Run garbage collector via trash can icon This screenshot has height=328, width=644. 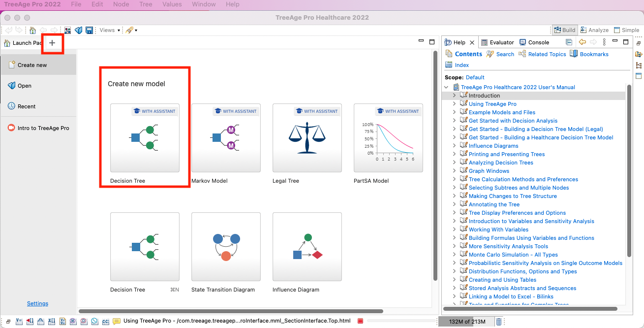coord(498,322)
